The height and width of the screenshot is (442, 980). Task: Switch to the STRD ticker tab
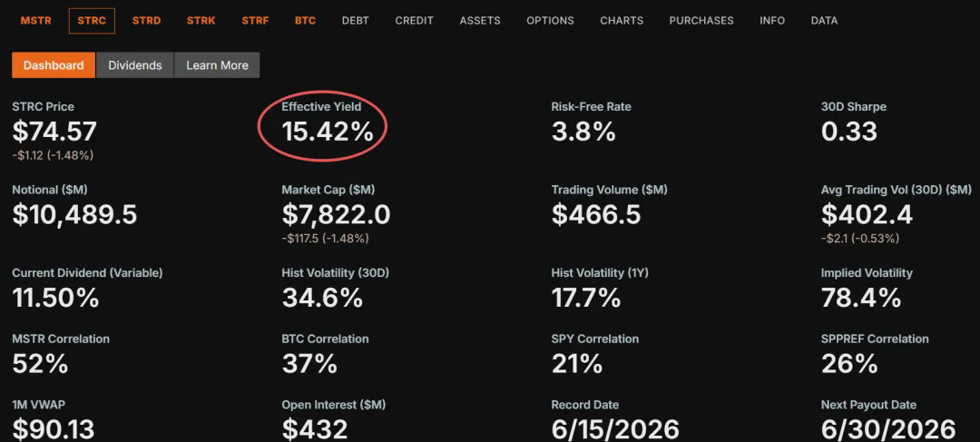click(146, 21)
